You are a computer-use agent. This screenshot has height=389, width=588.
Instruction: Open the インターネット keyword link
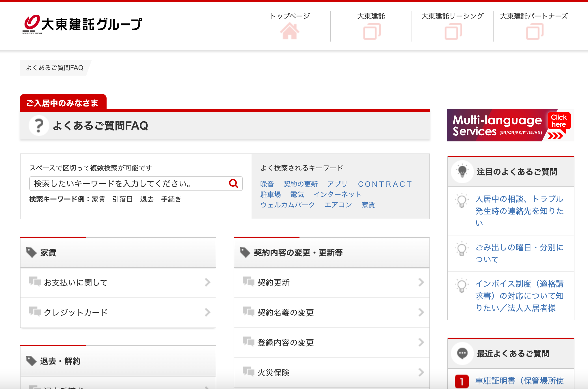pyautogui.click(x=337, y=194)
